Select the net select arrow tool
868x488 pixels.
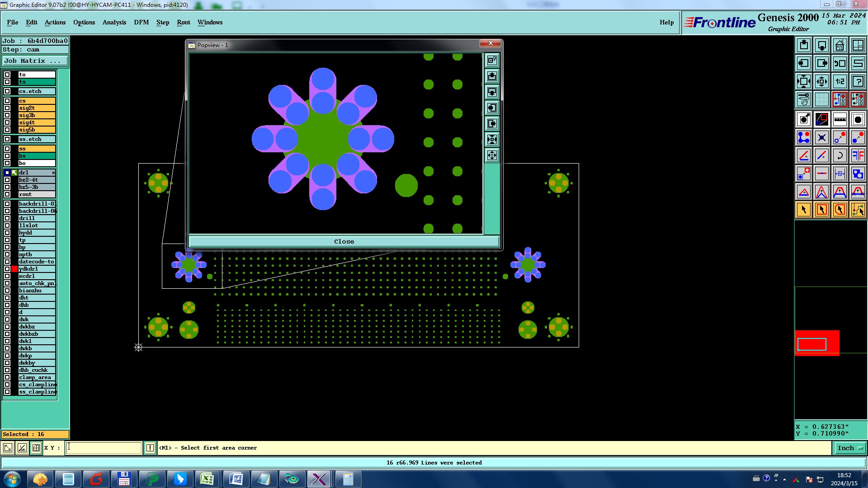click(858, 210)
